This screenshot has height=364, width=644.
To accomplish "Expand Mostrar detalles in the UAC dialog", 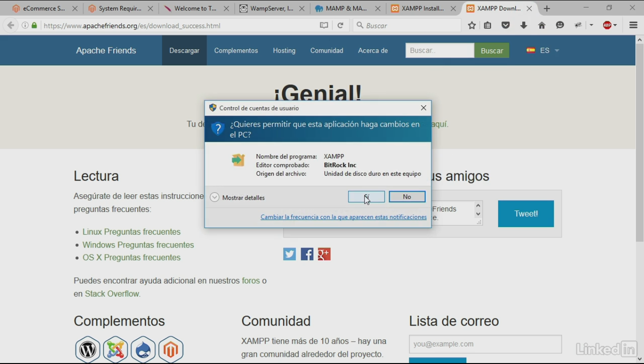I will click(237, 198).
